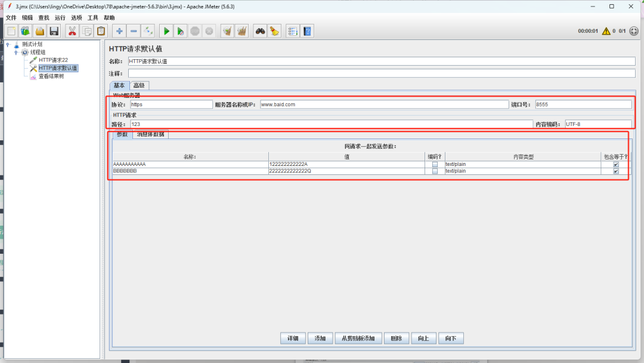644x363 pixels.
Task: Toggle the encode checkbox for AAAAAAAAAAA row
Action: click(435, 164)
